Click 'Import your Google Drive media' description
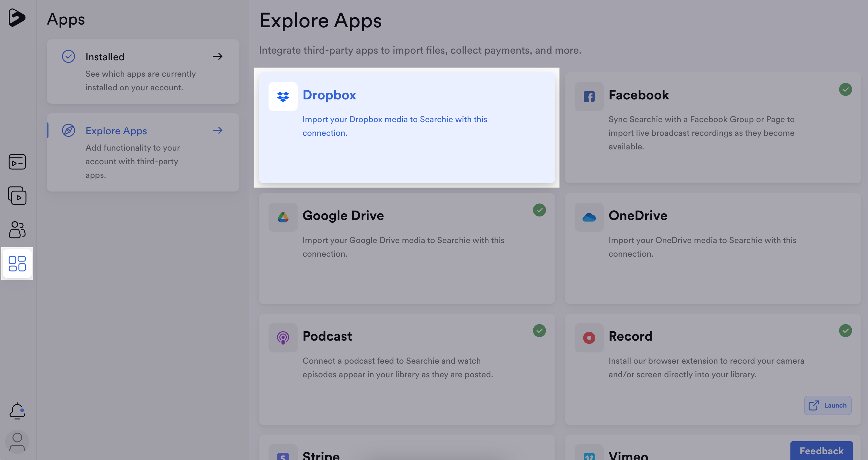The image size is (868, 460). point(403,247)
